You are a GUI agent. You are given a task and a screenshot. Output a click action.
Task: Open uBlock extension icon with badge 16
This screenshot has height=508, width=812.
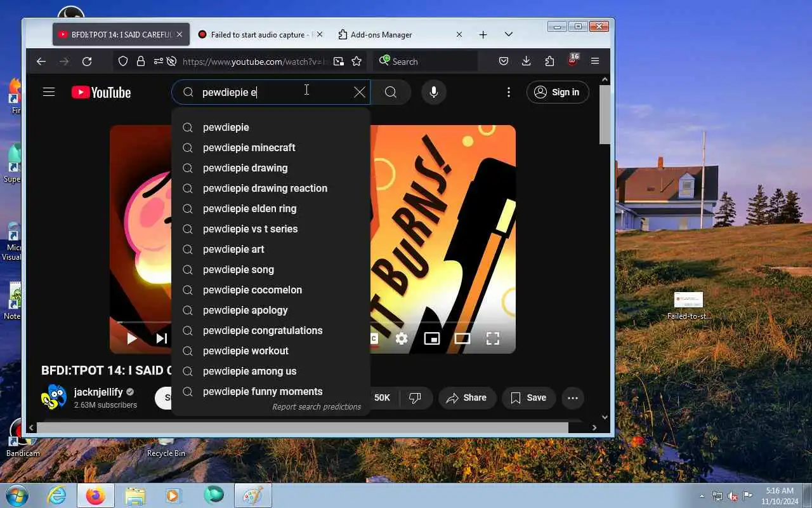[x=573, y=61]
